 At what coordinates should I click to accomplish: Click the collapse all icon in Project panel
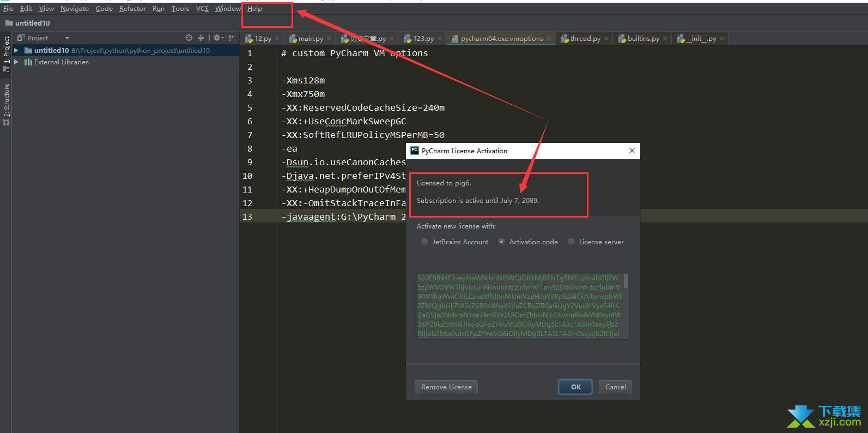click(x=201, y=38)
